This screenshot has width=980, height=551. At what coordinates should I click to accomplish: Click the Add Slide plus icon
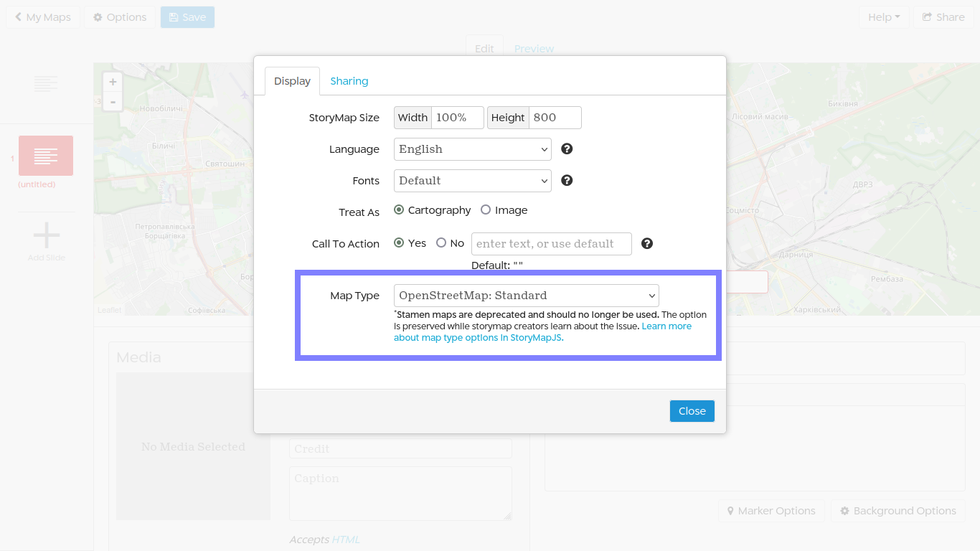[x=47, y=235]
